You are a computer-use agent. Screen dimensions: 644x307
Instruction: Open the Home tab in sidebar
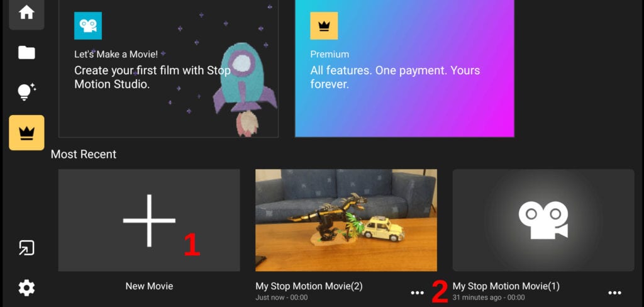[x=26, y=13]
